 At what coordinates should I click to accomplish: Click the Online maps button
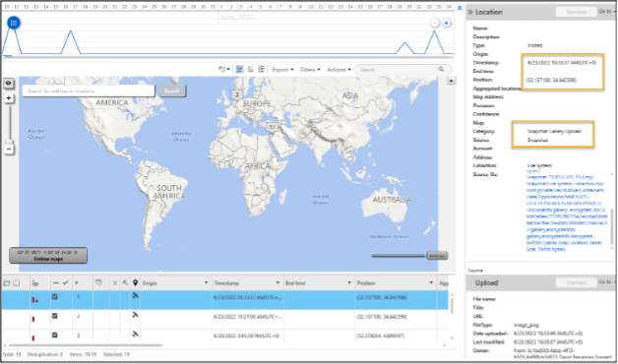coord(48,256)
